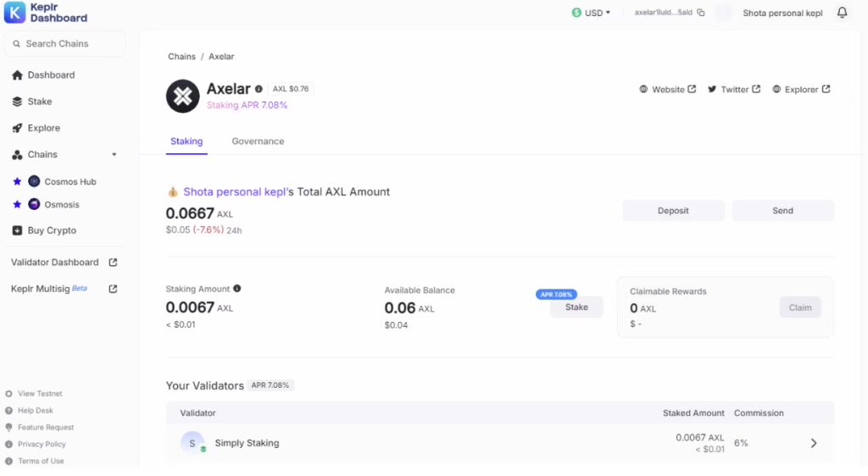
Task: Switch to the Governance tab
Action: coord(258,141)
